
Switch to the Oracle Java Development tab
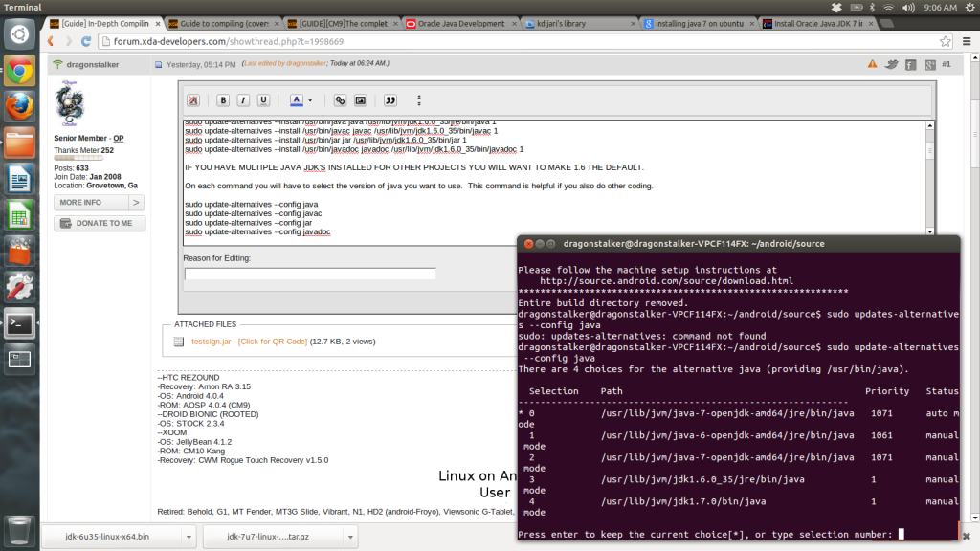[461, 24]
